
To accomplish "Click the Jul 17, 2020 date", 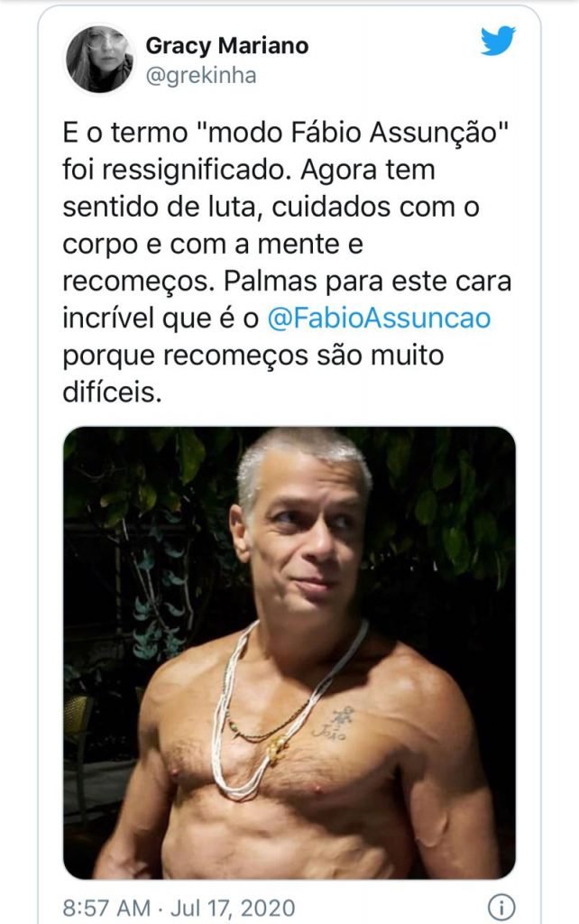I will pyautogui.click(x=233, y=908).
